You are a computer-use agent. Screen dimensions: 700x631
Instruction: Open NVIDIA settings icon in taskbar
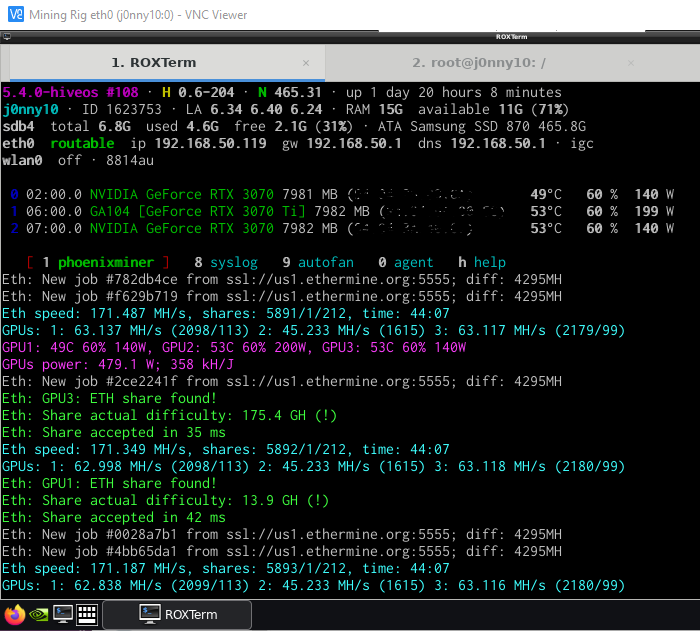click(38, 614)
